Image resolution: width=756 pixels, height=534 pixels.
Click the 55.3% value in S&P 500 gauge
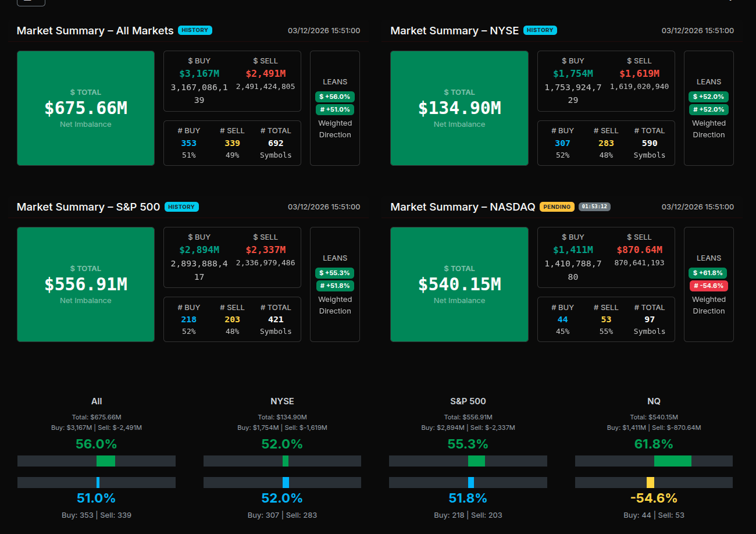click(x=468, y=444)
